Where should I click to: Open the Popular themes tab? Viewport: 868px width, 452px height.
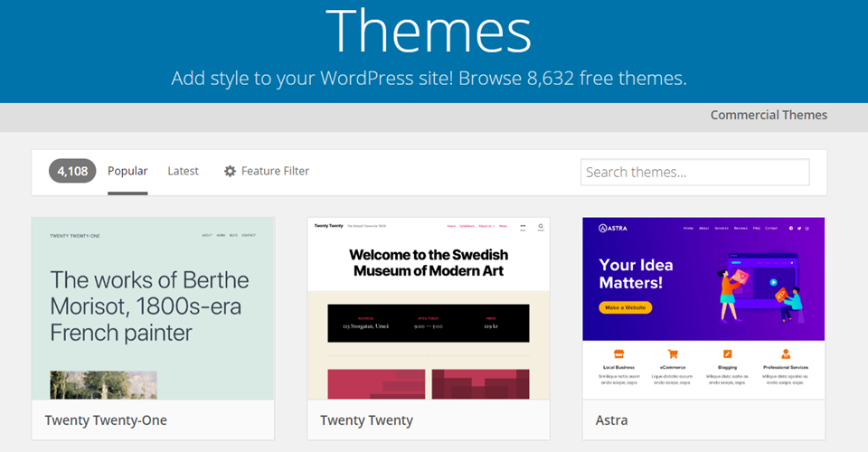[x=127, y=171]
